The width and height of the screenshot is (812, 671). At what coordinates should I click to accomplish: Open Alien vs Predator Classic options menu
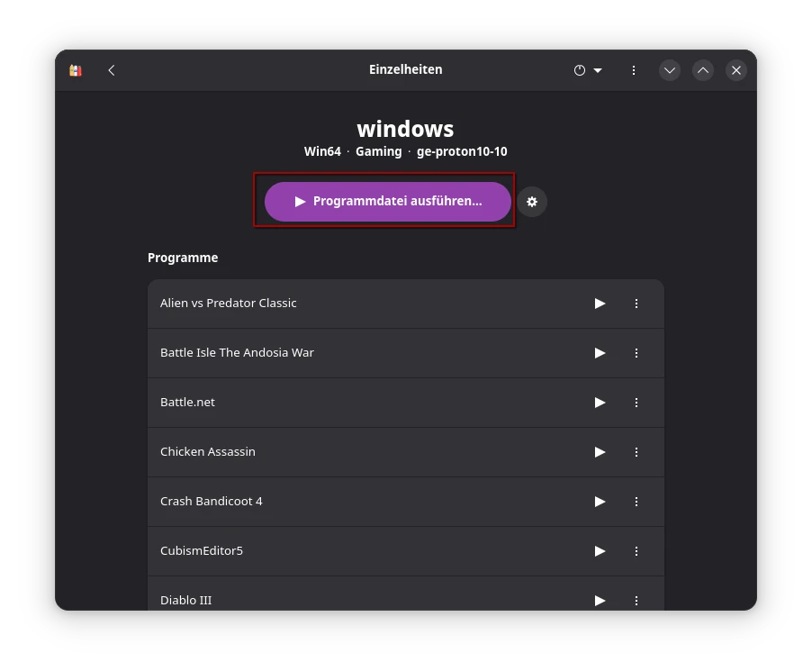(636, 304)
